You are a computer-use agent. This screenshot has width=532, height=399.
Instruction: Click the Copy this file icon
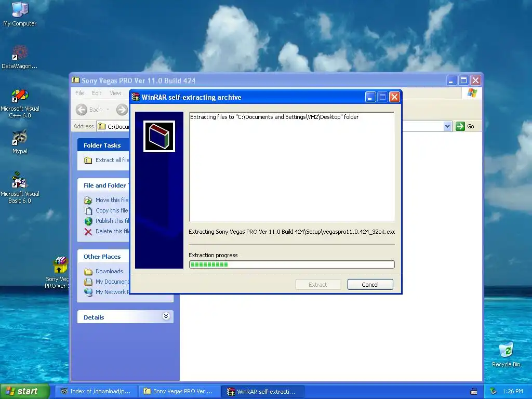click(x=88, y=211)
